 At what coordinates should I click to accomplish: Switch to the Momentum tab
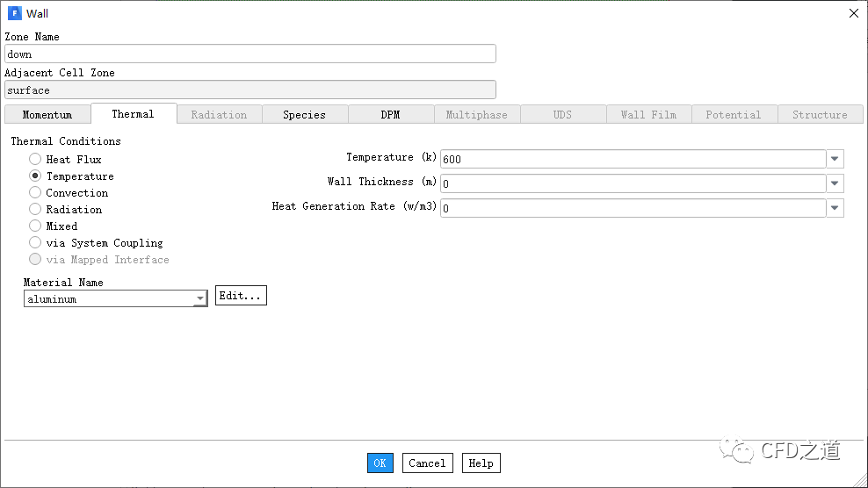click(47, 115)
